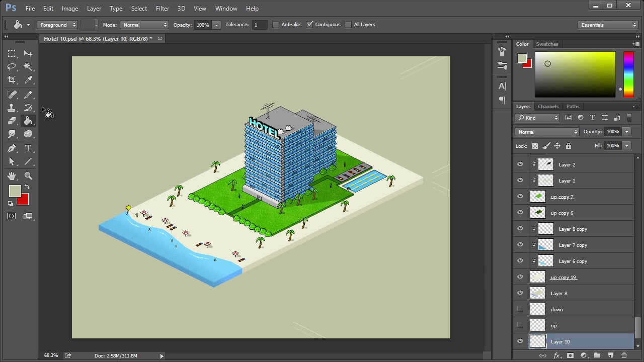Select the Hand tool
This screenshot has height=362, width=644.
pos(12,176)
